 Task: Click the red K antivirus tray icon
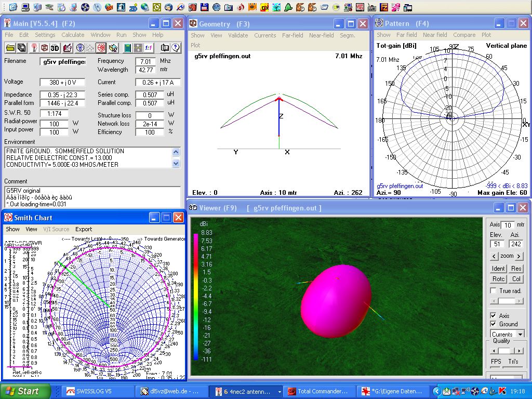tap(502, 391)
